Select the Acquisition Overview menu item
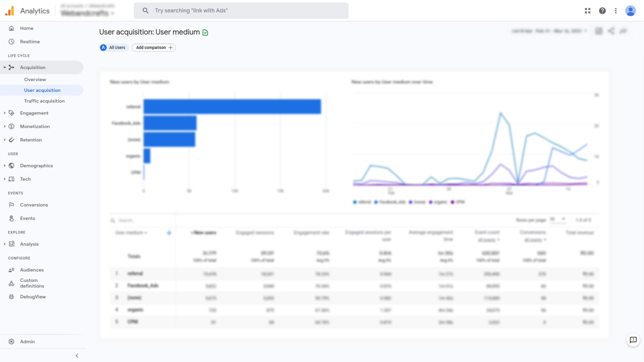Viewport: 644px width, 362px height. pos(35,79)
